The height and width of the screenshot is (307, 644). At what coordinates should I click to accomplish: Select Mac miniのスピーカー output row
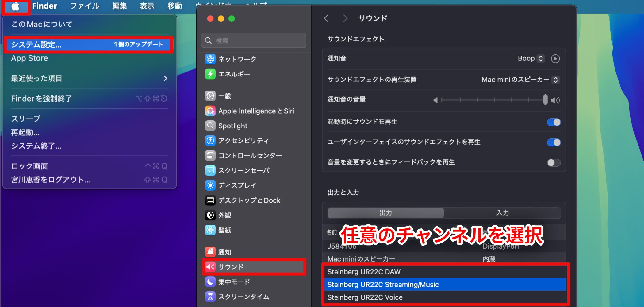pyautogui.click(x=444, y=259)
